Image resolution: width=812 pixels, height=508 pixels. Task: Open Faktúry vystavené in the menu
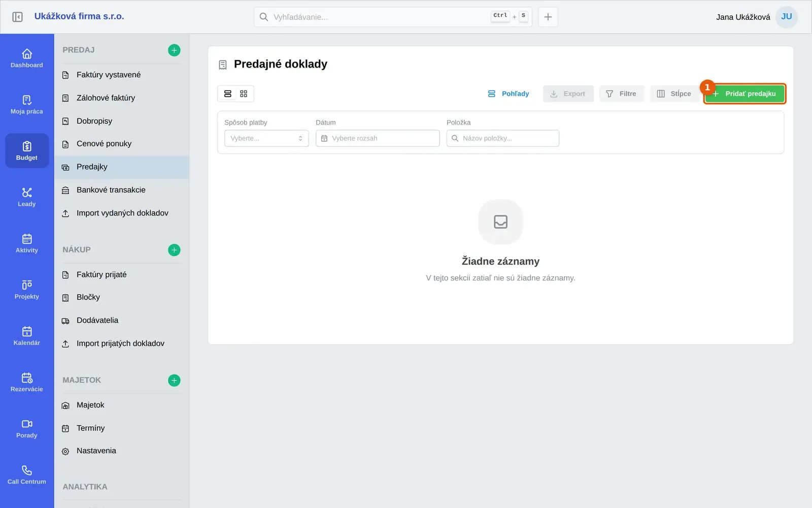coord(121,75)
